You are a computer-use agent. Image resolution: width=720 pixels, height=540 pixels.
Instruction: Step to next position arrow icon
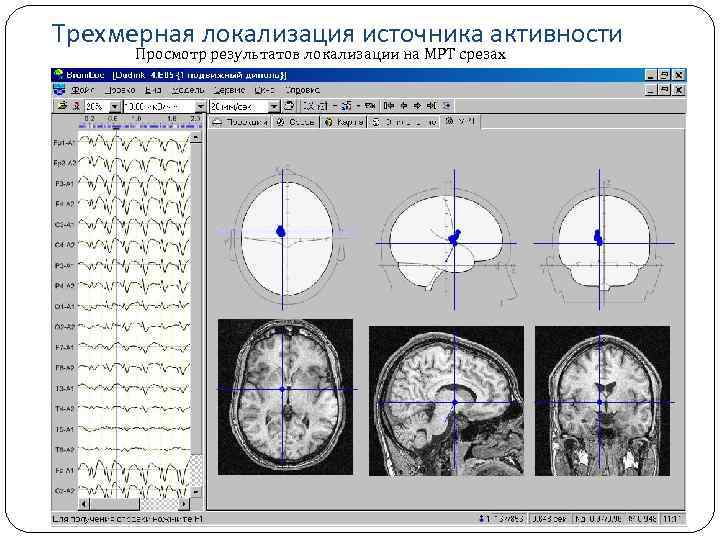417,106
